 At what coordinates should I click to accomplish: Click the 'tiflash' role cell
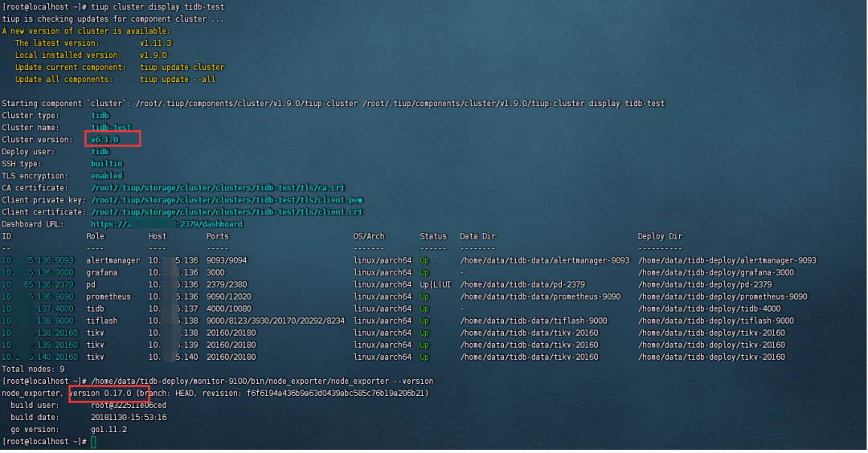(x=102, y=320)
